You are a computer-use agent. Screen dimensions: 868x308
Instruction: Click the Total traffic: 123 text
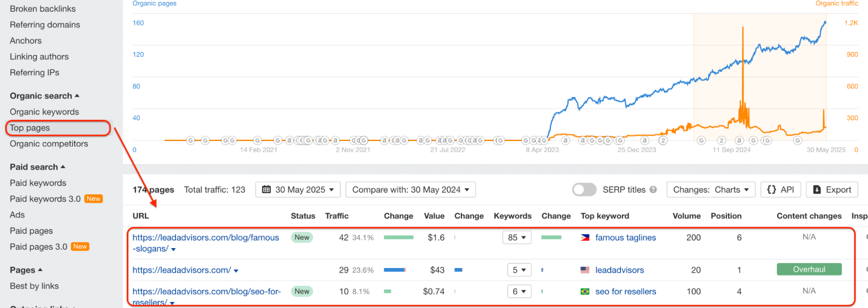pos(215,190)
